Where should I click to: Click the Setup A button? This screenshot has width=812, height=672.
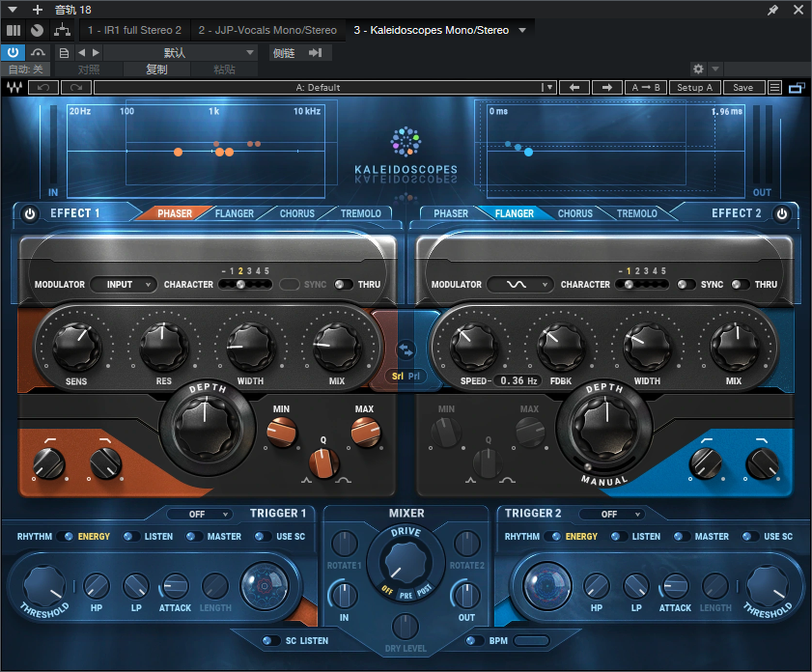(x=694, y=88)
